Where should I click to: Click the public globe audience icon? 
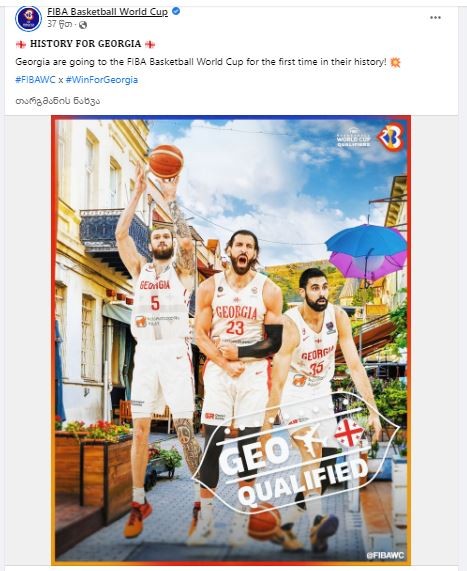tap(83, 25)
